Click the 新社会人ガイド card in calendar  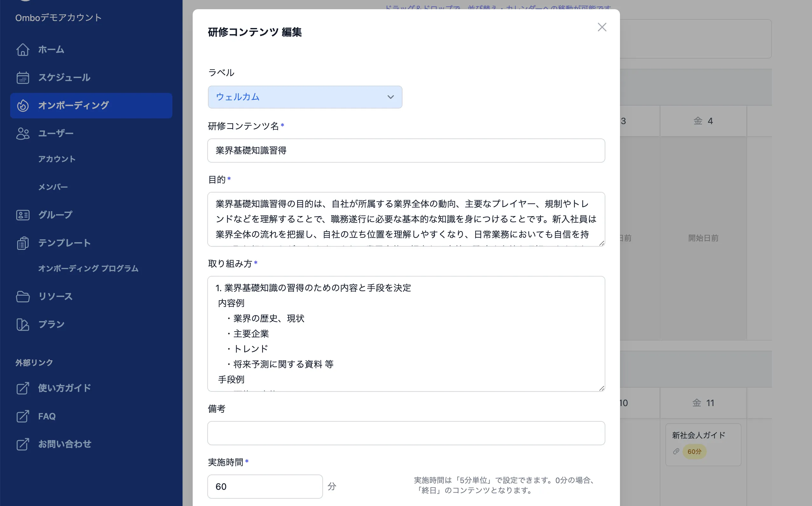[703, 445]
